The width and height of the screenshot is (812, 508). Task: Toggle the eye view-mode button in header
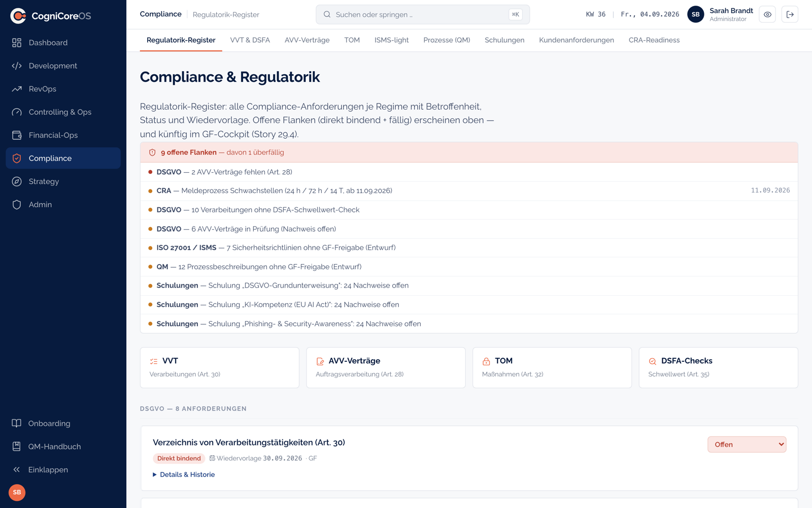pos(767,15)
